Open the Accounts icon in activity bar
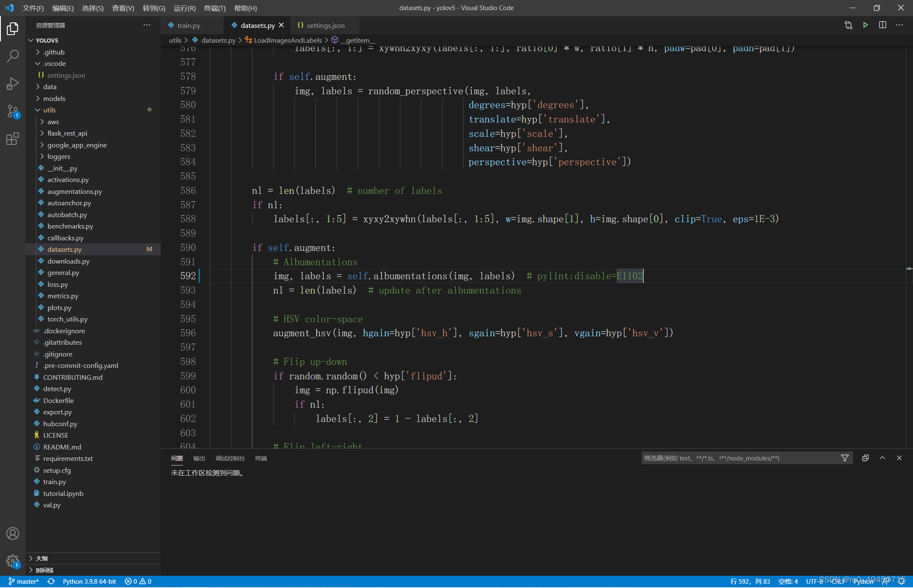913x588 pixels. tap(13, 534)
